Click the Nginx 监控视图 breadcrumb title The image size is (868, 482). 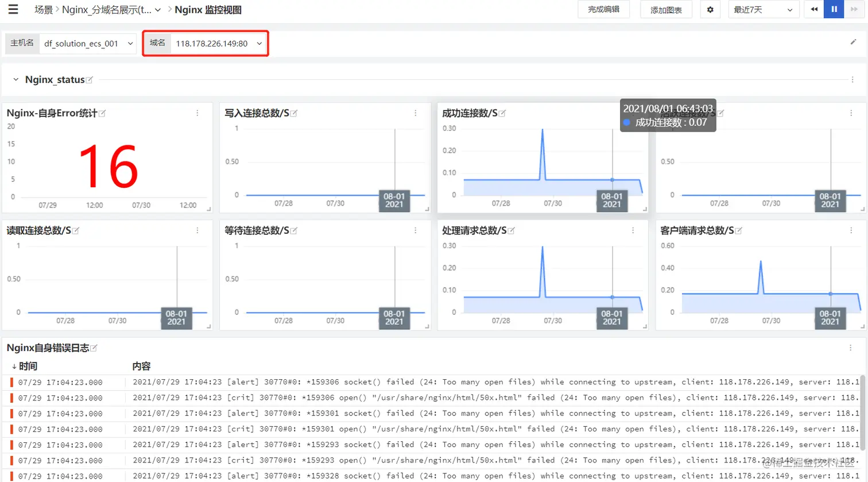208,10
